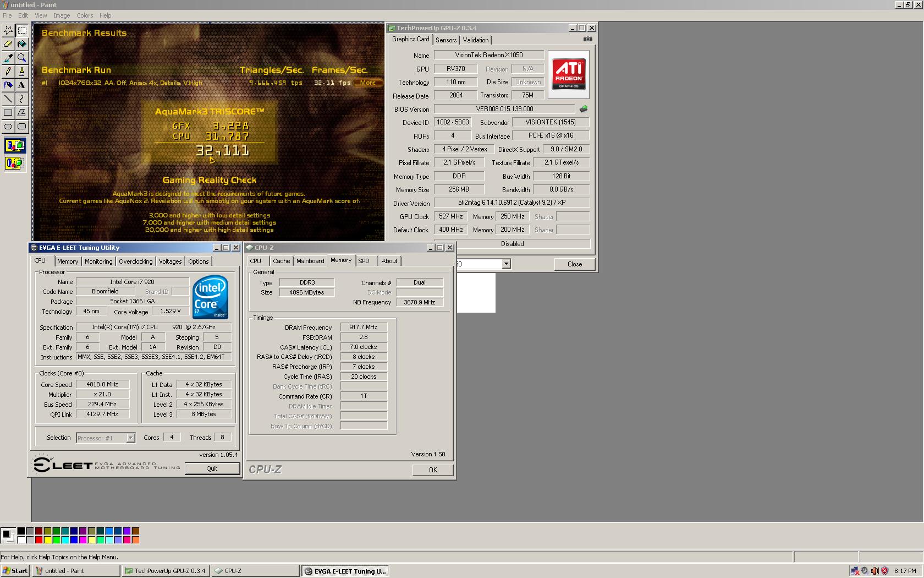
Task: Click the red security shield tray icon
Action: tap(884, 571)
